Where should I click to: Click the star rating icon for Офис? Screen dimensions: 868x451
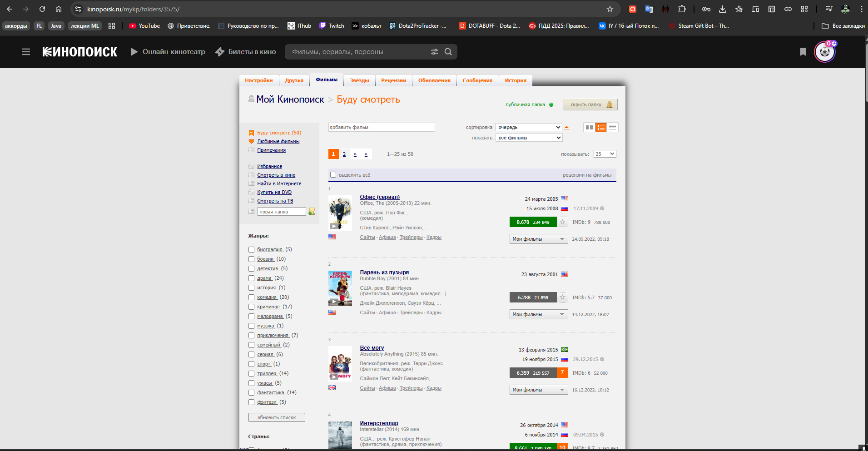(562, 222)
